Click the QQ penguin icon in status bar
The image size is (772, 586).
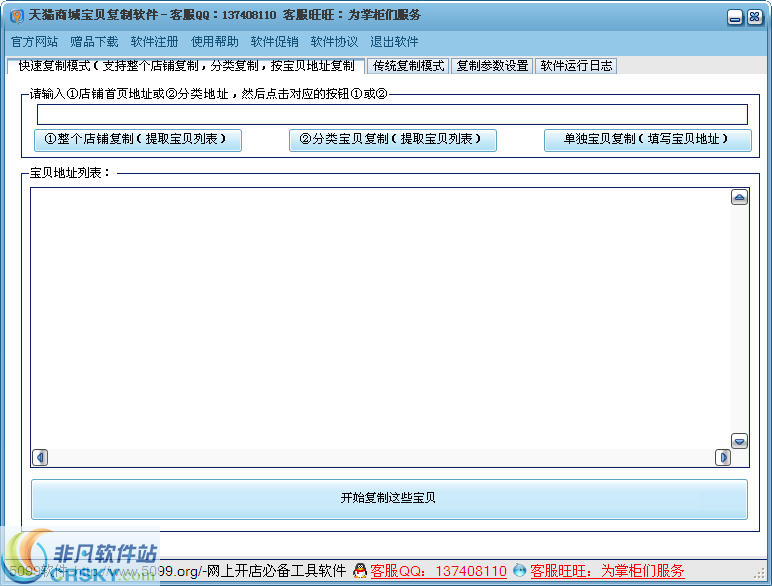tap(360, 571)
